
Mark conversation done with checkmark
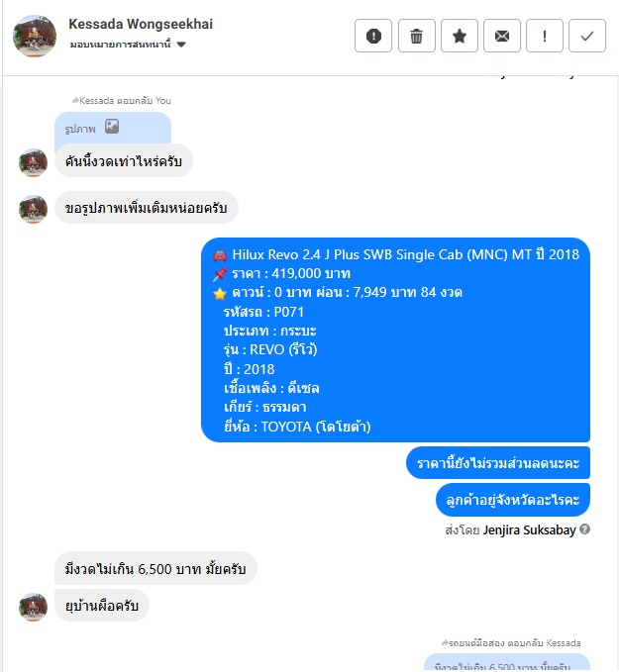pos(587,36)
